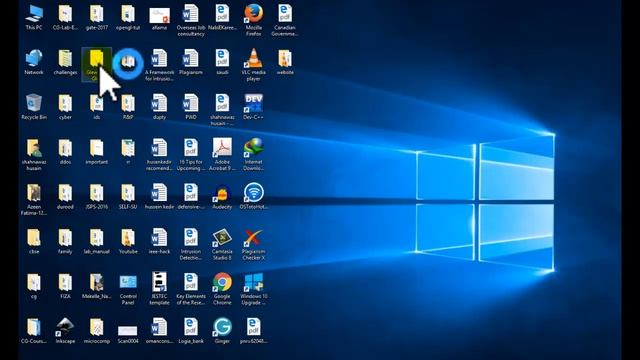
Task: Select the allama PowerPoint file
Action: point(160,18)
